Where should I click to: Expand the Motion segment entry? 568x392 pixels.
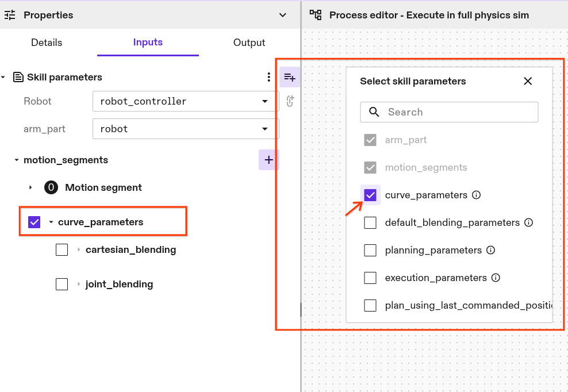(x=30, y=187)
